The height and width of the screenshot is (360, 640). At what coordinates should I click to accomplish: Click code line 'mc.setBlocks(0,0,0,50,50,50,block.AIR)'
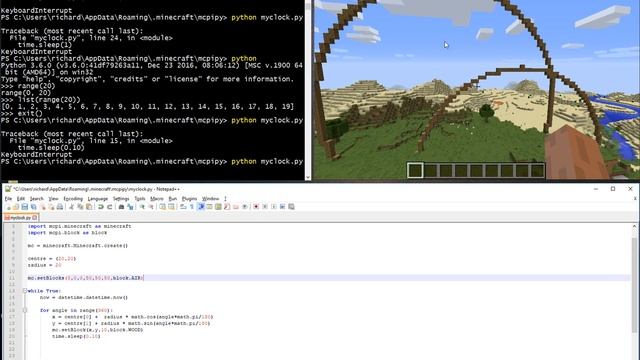pyautogui.click(x=86, y=278)
